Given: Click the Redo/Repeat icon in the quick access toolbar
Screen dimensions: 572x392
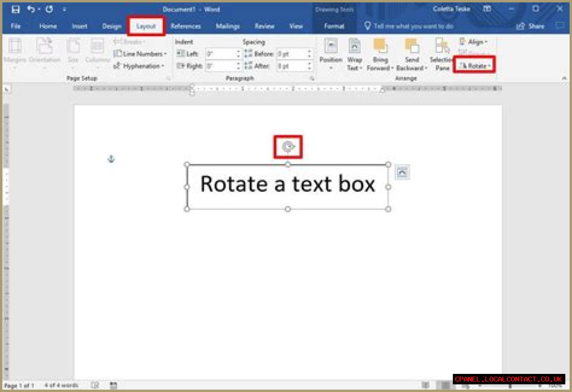Looking at the screenshot, I should coord(49,9).
